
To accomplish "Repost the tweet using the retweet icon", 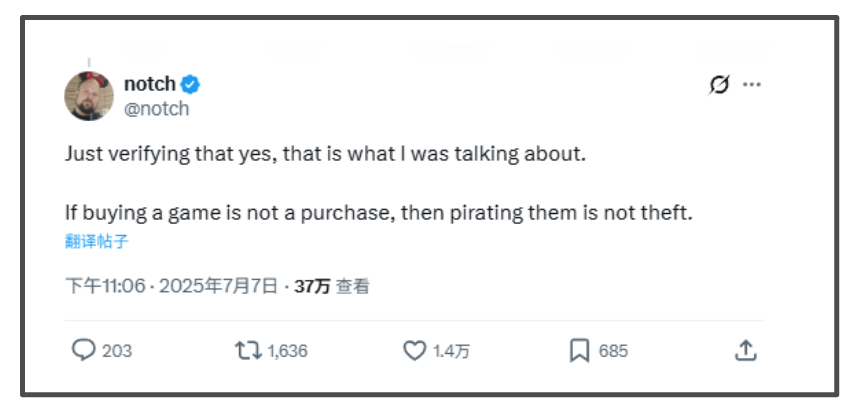I will [x=247, y=351].
